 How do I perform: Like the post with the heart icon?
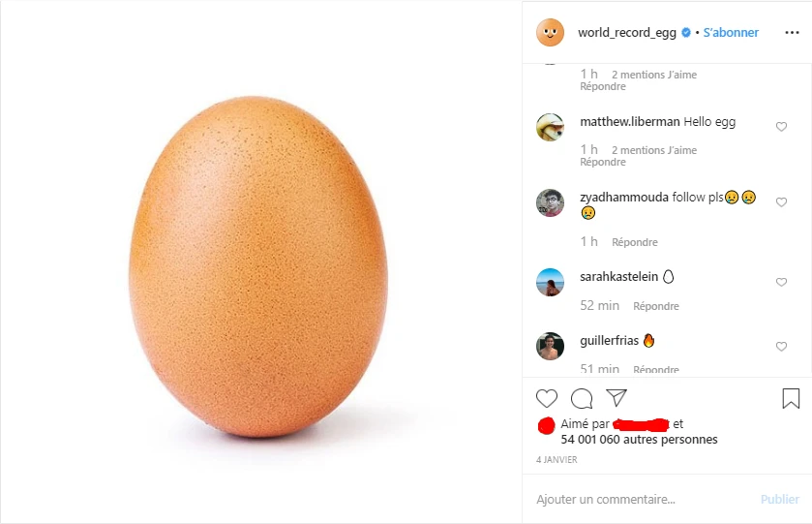click(547, 399)
